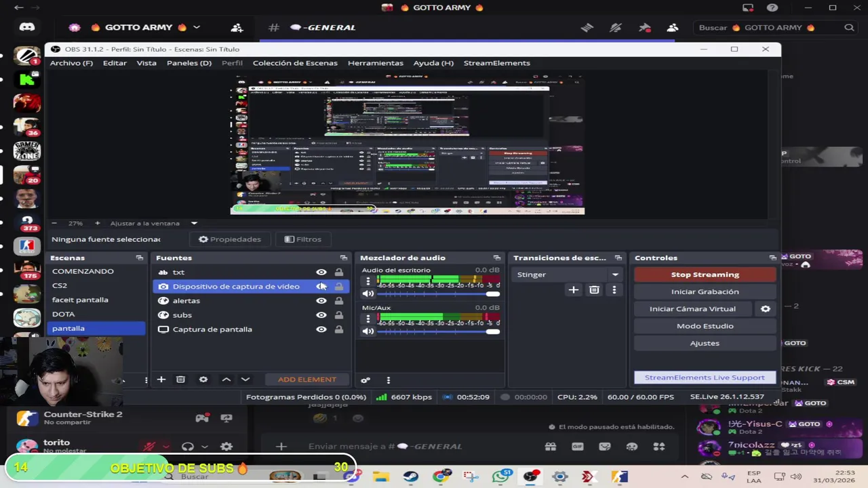Toggle lock on the txt source
The width and height of the screenshot is (868, 488).
(x=338, y=272)
